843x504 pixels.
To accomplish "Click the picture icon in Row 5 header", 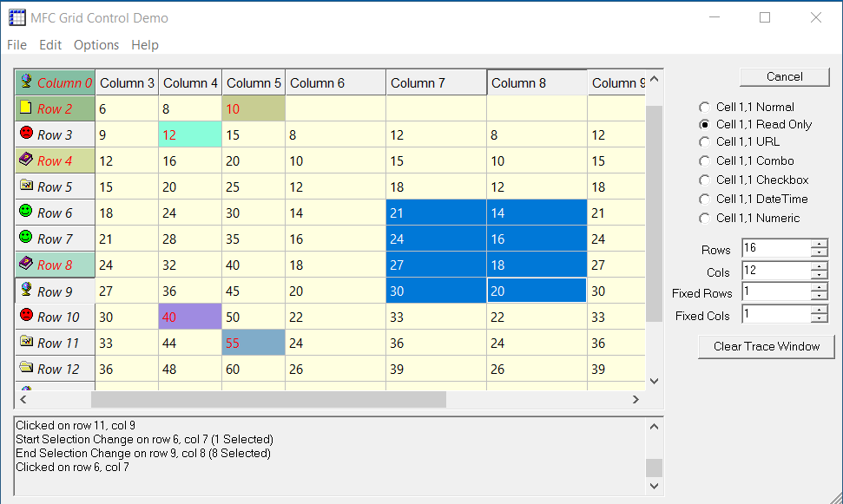I will pyautogui.click(x=26, y=185).
